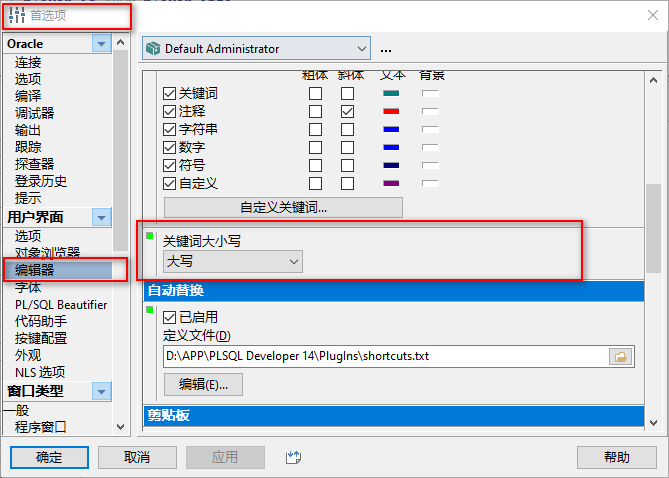Enable bold for 注释 row
Screen dimensions: 669x478
point(315,111)
